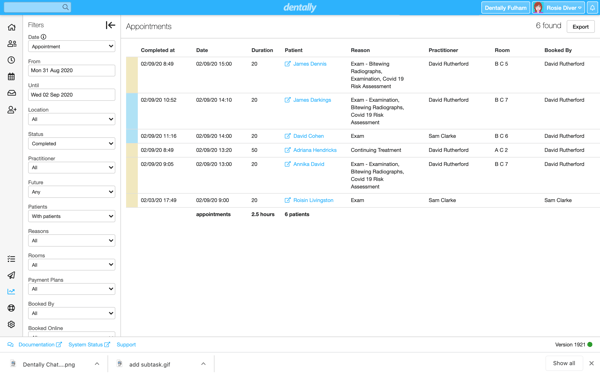600x375 pixels.
Task: Collapse the Filters panel arrow icon
Action: point(110,25)
